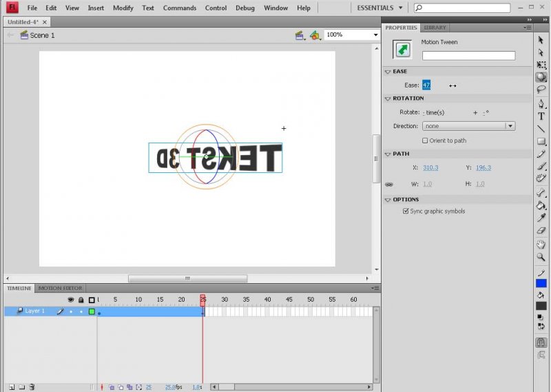Screen dimensions: 551x392
Task: Choose the Zoom magnifier tool
Action: click(x=541, y=257)
